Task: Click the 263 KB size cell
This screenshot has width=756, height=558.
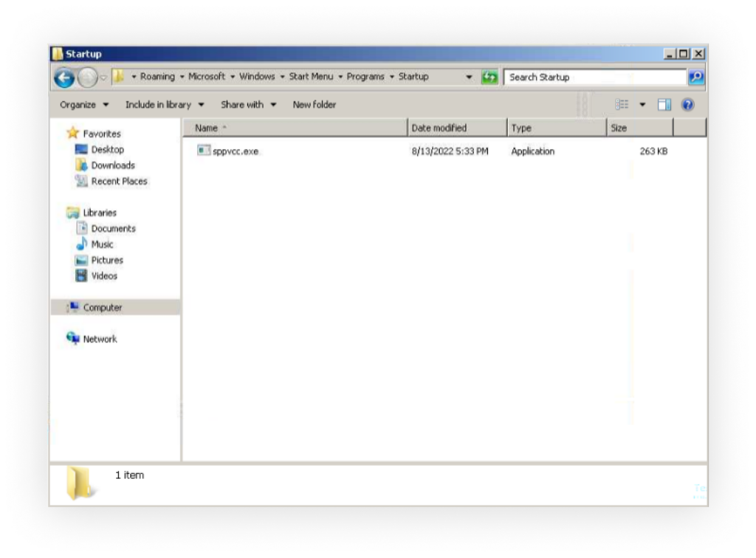Action: coord(654,151)
